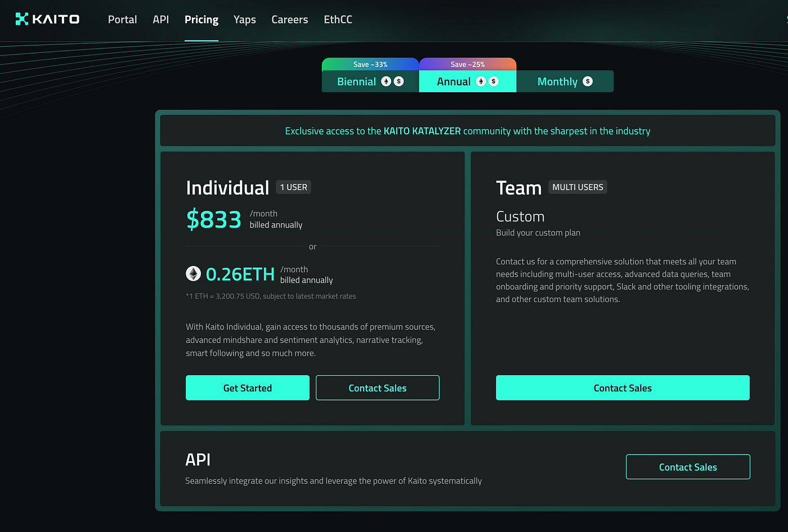
Task: Click the ETH to USD rate note
Action: (x=271, y=296)
